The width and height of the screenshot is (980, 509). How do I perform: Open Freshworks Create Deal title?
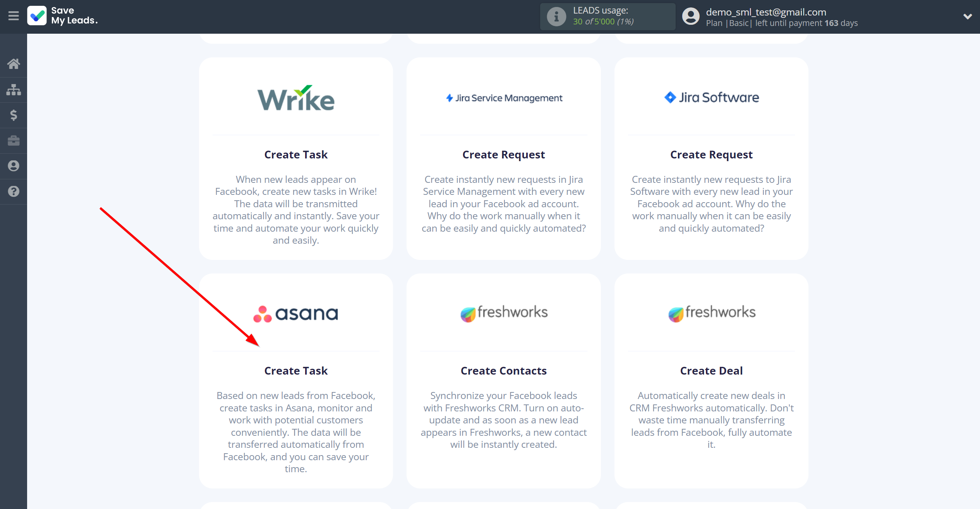(x=711, y=371)
